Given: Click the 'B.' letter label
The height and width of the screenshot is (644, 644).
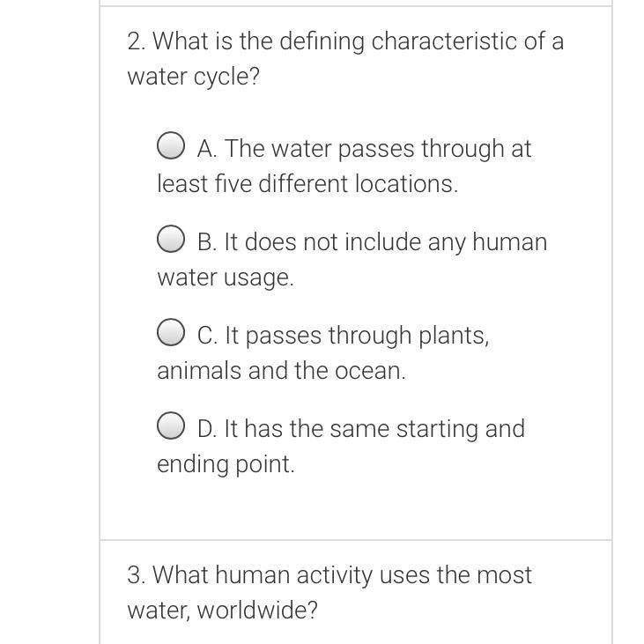Looking at the screenshot, I should click(x=208, y=242).
